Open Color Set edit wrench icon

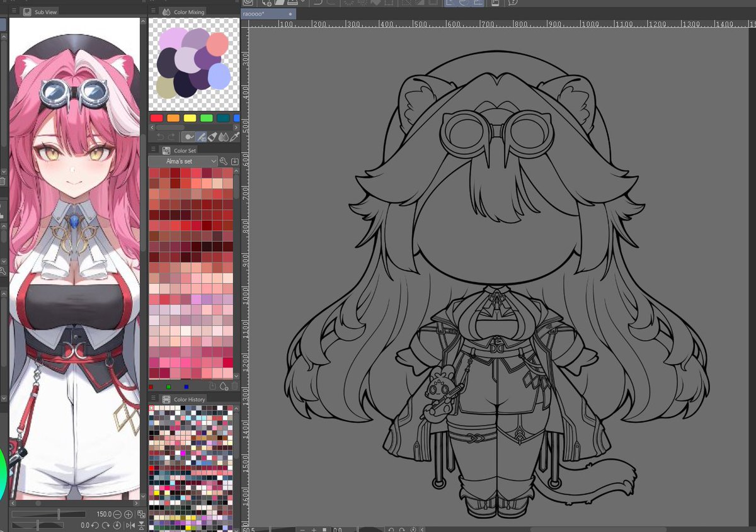224,162
